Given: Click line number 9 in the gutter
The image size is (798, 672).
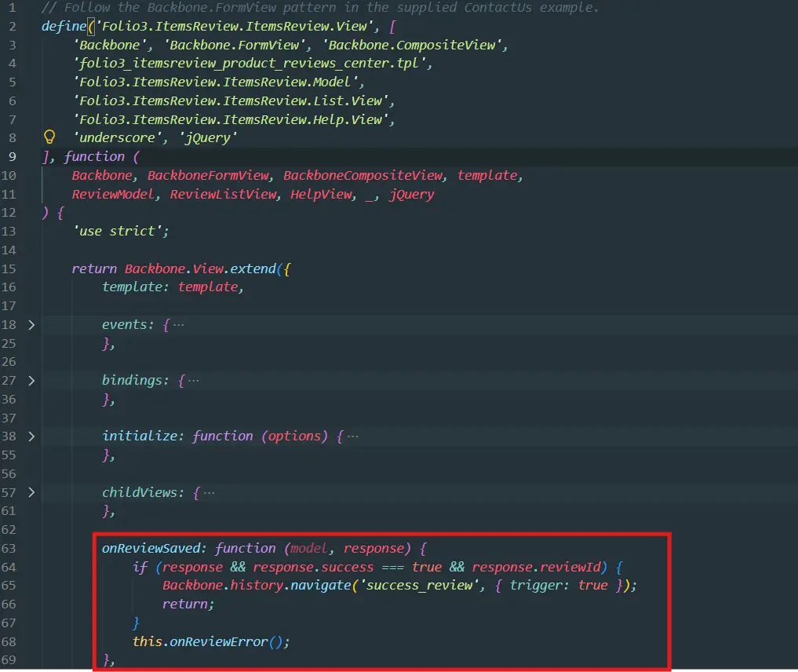Looking at the screenshot, I should point(13,157).
